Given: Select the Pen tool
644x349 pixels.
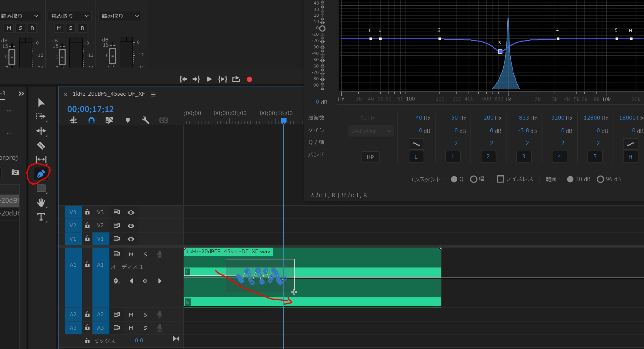Looking at the screenshot, I should click(x=41, y=174).
